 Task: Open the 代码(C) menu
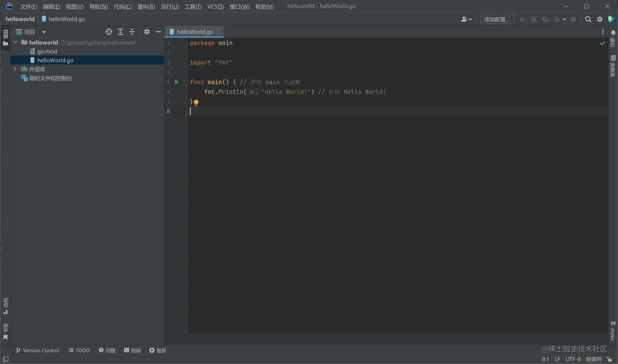(123, 7)
